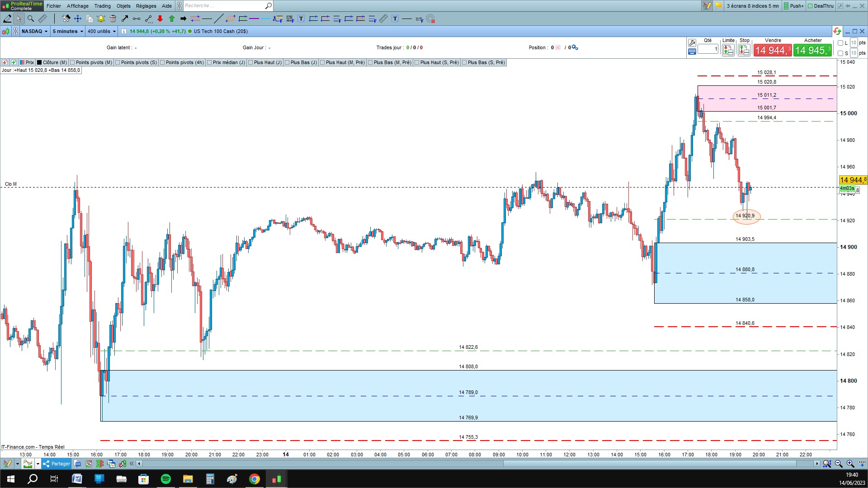Screen dimensions: 868x488
Task: Click the trash delete objects icon
Action: tap(113, 19)
